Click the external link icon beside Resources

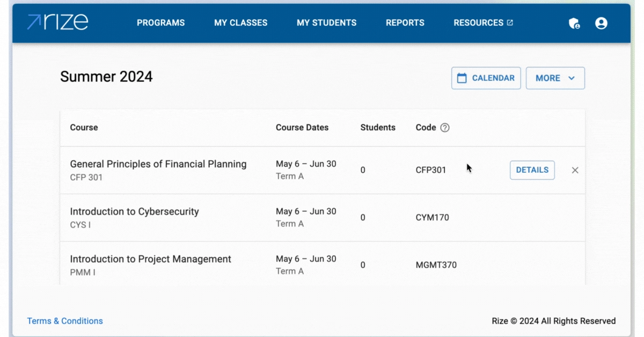tap(510, 23)
